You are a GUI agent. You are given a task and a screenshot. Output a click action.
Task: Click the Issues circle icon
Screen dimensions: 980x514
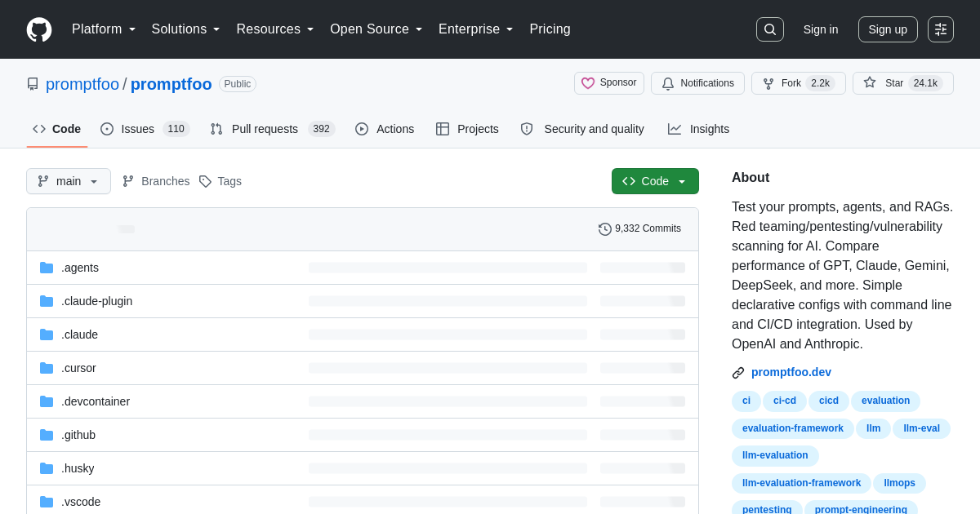click(x=107, y=129)
